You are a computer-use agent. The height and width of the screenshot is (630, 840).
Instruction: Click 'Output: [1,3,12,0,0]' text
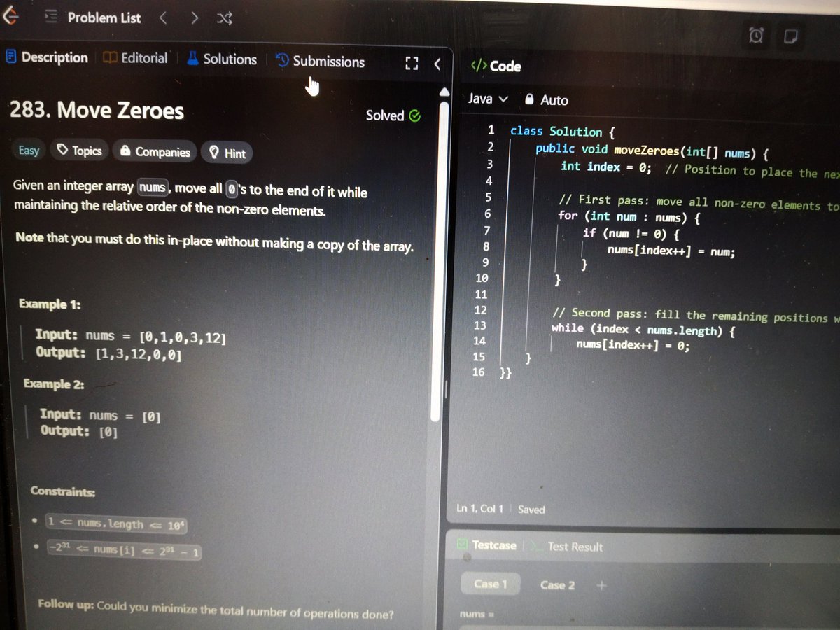pos(108,353)
